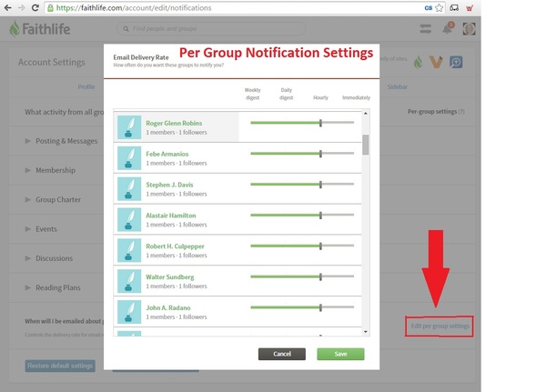Click the Find people and groups search box
546x392 pixels.
pyautogui.click(x=211, y=28)
